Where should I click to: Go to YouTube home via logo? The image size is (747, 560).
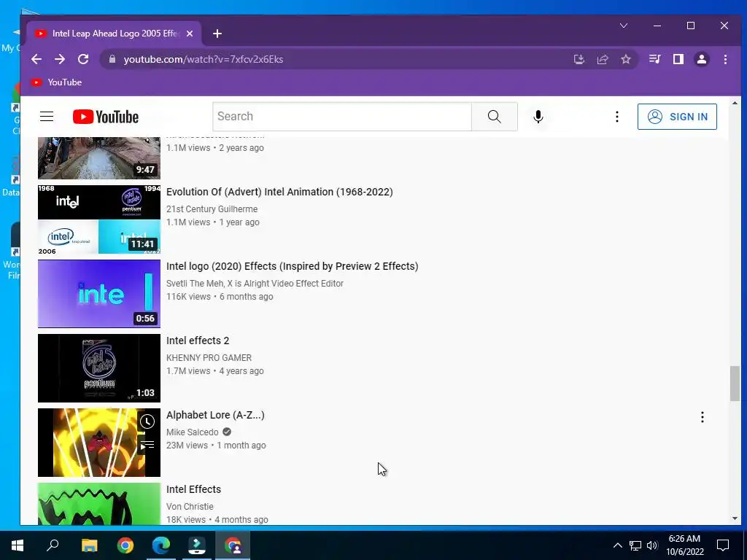tap(106, 117)
